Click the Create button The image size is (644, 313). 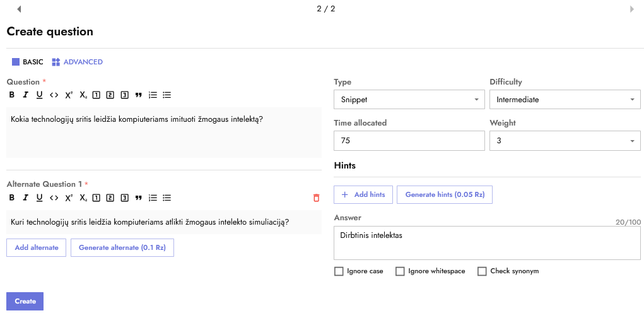pyautogui.click(x=25, y=301)
